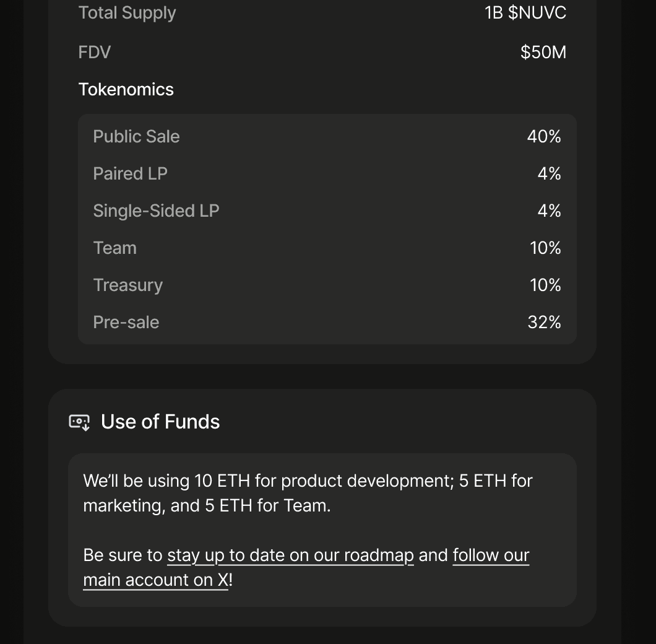Viewport: 656px width, 644px height.
Task: Select the Paired LP row label
Action: [130, 173]
